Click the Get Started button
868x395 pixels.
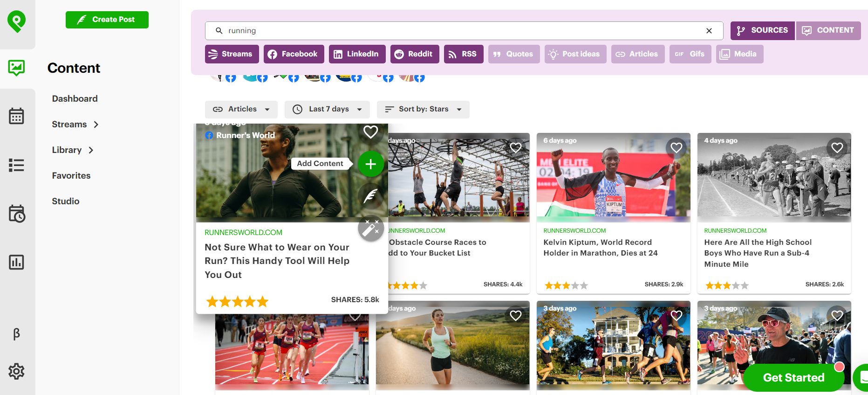click(x=793, y=377)
